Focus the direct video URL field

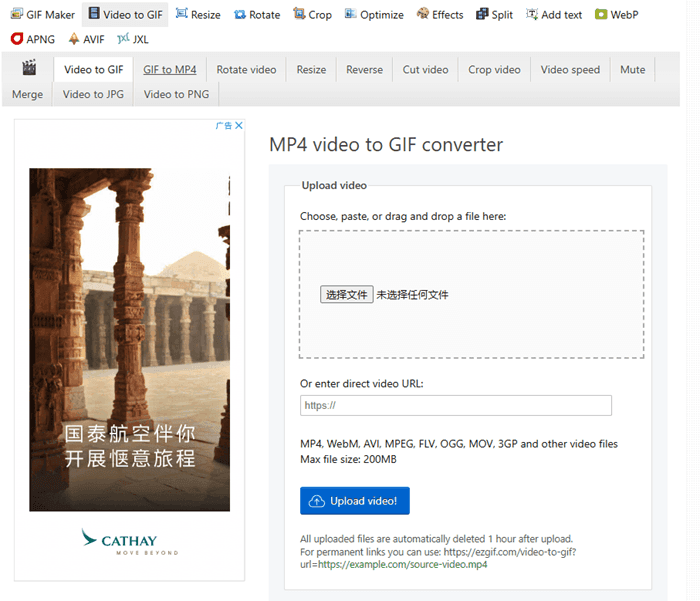[x=456, y=405]
